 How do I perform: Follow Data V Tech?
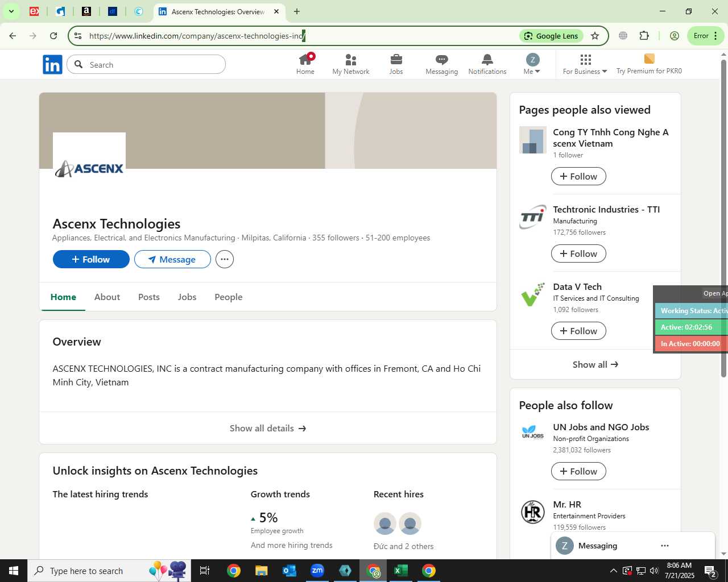click(578, 331)
